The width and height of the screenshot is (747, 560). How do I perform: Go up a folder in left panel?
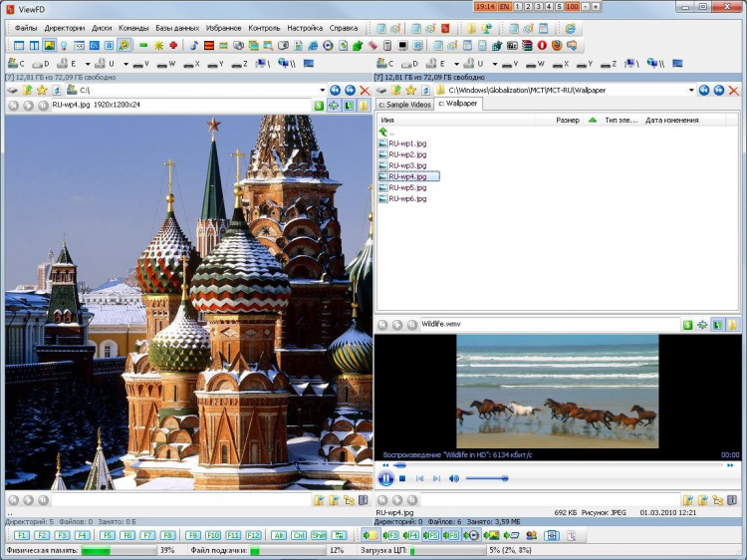[x=28, y=90]
